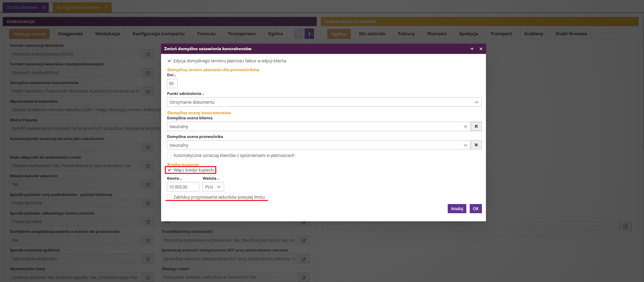
Task: Open Księgowość tab
Action: pyautogui.click(x=70, y=34)
